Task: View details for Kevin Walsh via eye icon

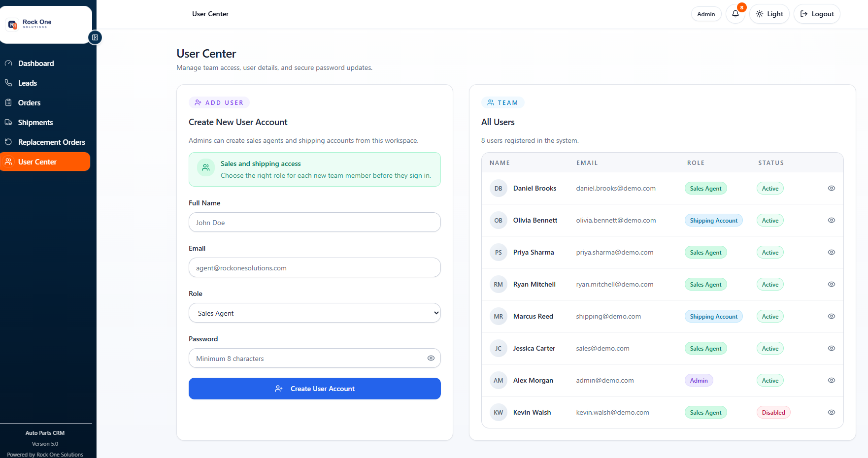Action: [x=832, y=412]
